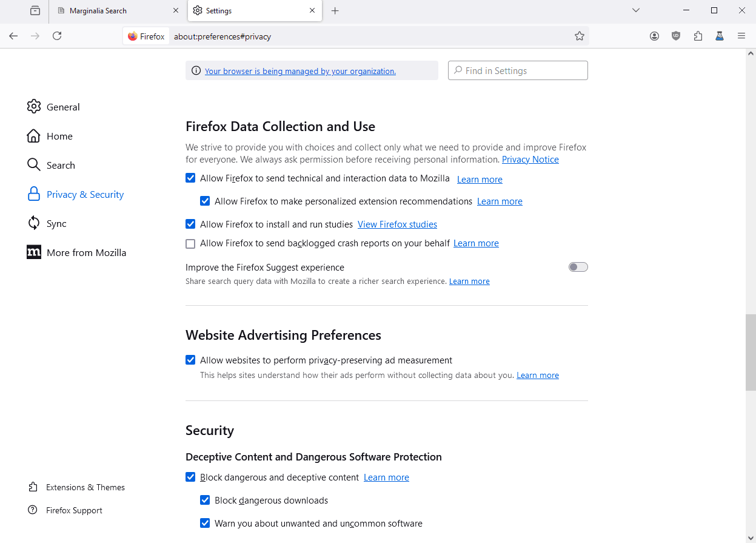Uncheck install and run studies

[x=190, y=224]
